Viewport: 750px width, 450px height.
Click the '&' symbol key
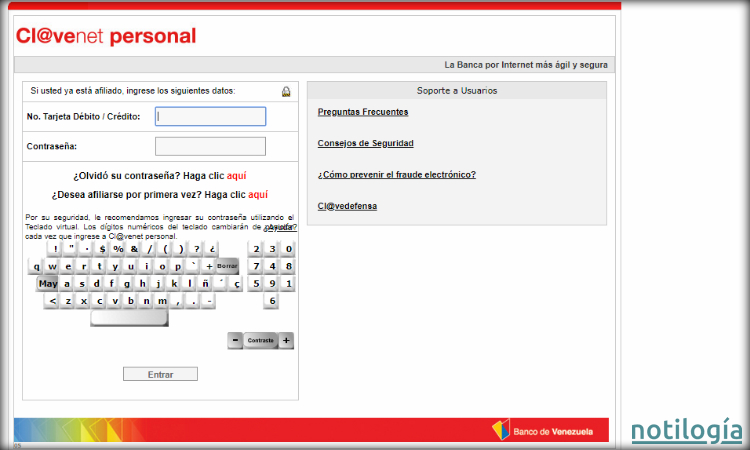click(134, 249)
